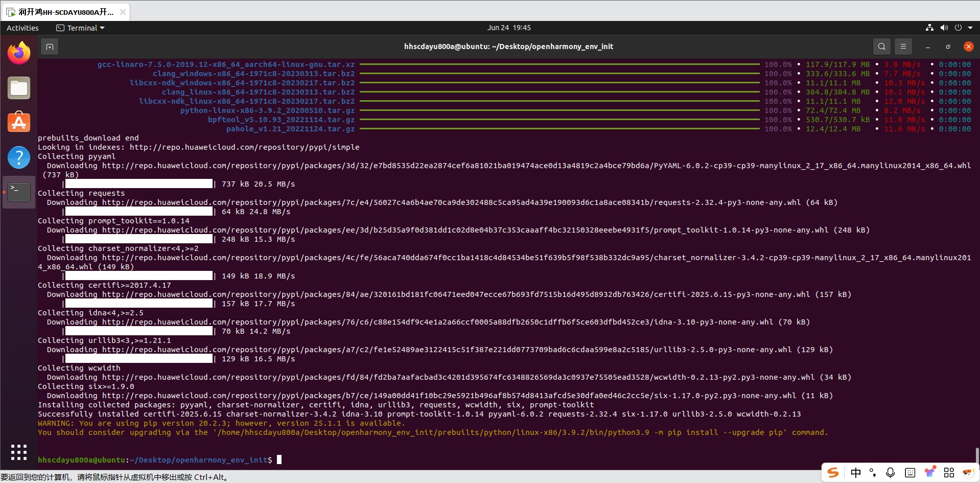This screenshot has height=483, width=980.
Task: Click the network status icon in the top bar
Action: 929,28
